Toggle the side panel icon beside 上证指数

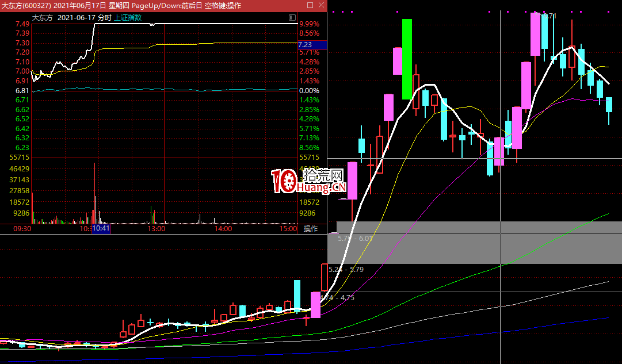pyautogui.click(x=292, y=17)
